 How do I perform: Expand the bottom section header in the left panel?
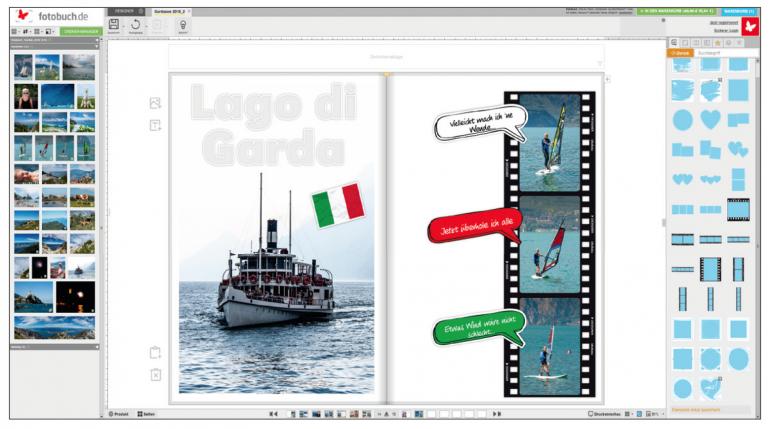point(54,347)
